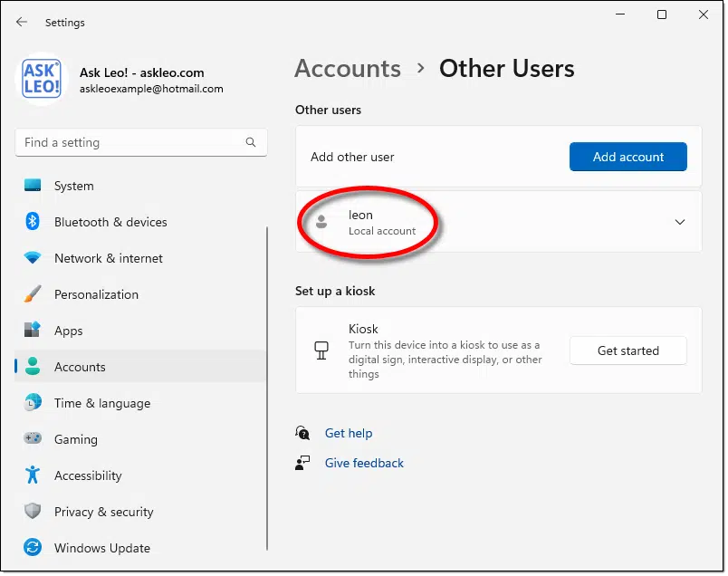Click the Find a setting search box
728x576 pixels.
click(131, 142)
